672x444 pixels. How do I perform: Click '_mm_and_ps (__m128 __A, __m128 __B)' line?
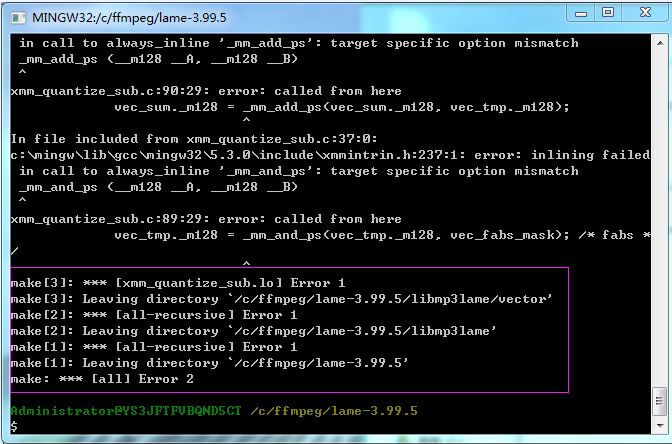tap(158, 187)
